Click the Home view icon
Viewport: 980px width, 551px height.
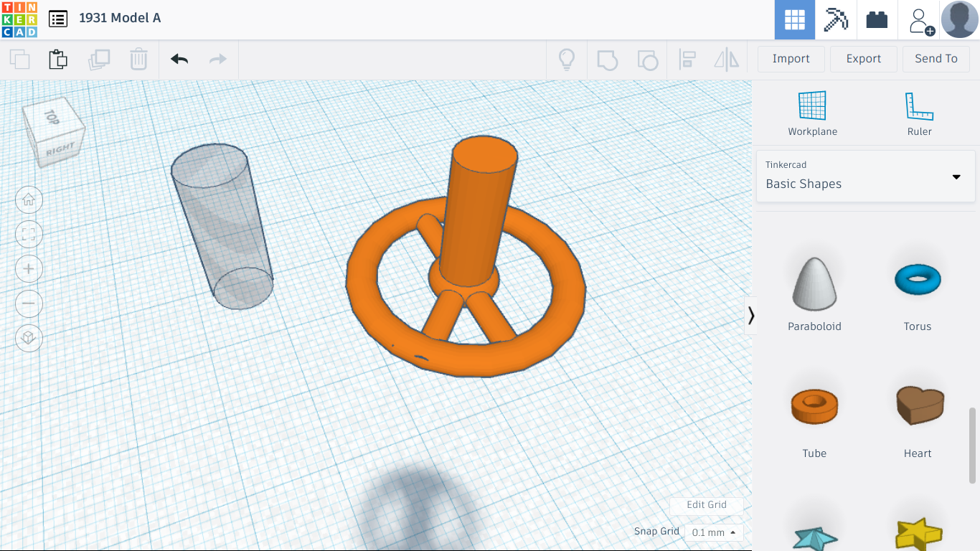pos(29,199)
